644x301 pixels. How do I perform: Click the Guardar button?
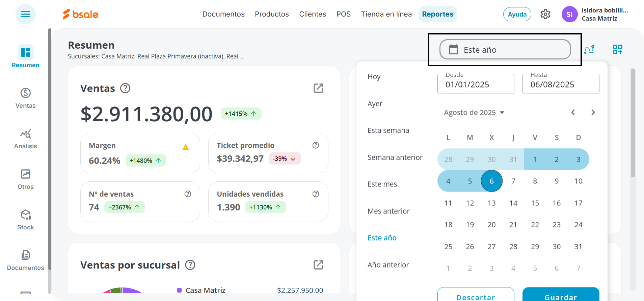click(561, 295)
